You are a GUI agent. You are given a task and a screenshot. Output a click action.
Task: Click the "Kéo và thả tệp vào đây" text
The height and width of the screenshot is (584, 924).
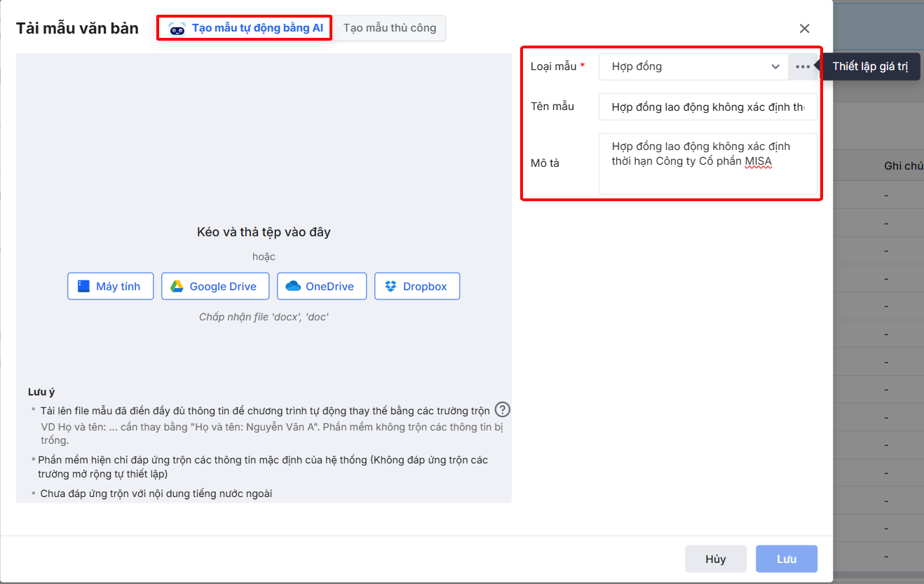[x=264, y=232]
